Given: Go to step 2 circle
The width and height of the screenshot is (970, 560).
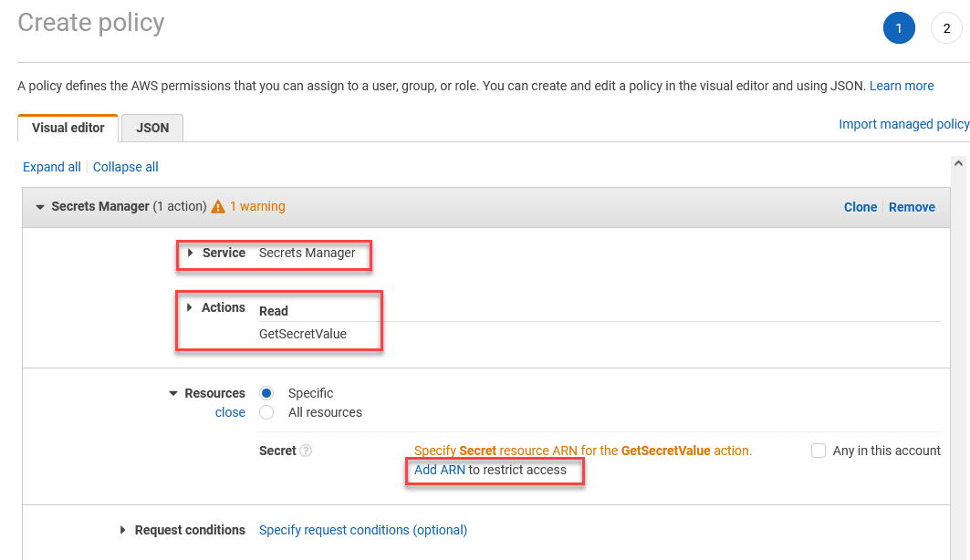Looking at the screenshot, I should [x=946, y=28].
